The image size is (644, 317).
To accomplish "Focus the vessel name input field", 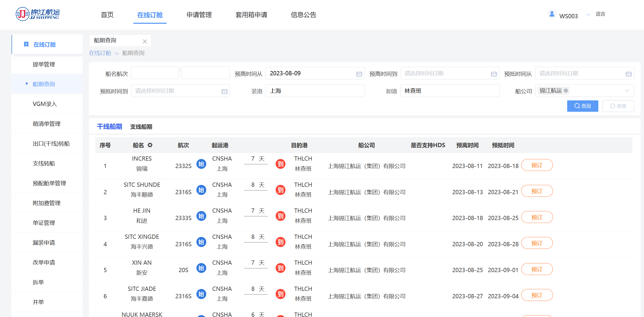I will [155, 73].
